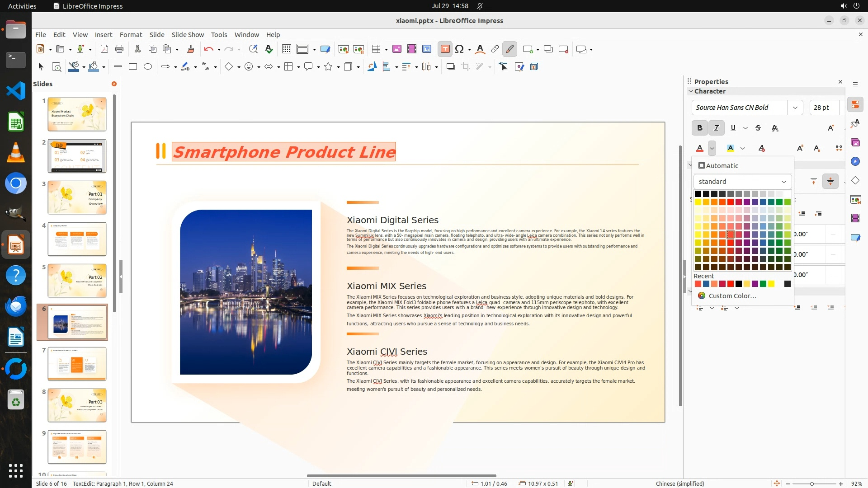Open the standard palette dropdown
The height and width of the screenshot is (488, 868).
click(x=742, y=181)
